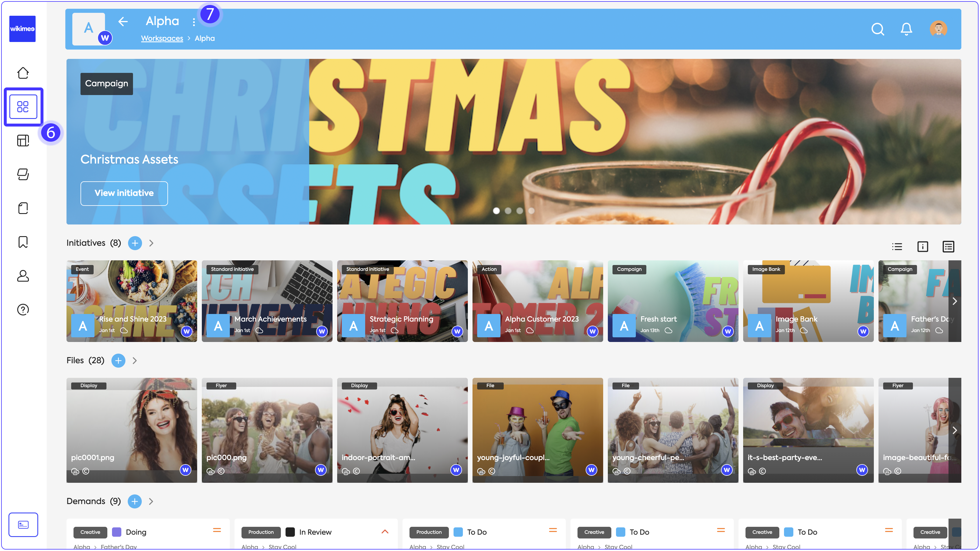980x551 pixels.
Task: Open the Alpha three-dot options menu
Action: point(194,22)
